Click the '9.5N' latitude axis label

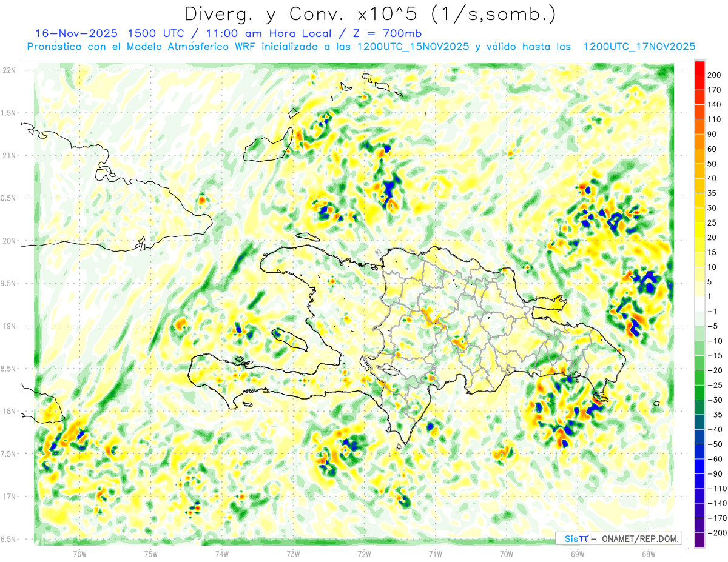[9, 284]
